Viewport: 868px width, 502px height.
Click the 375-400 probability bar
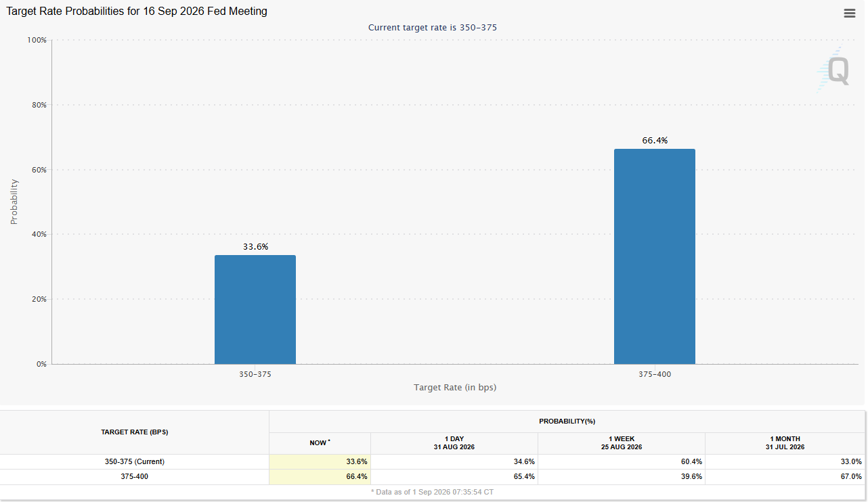(655, 256)
